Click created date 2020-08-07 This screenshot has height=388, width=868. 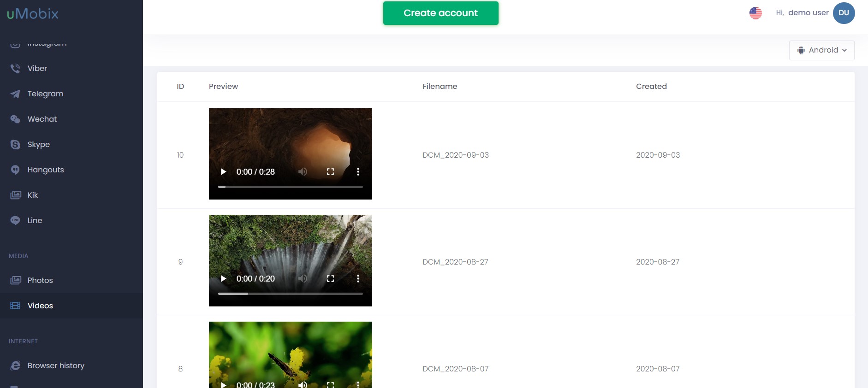pyautogui.click(x=658, y=369)
